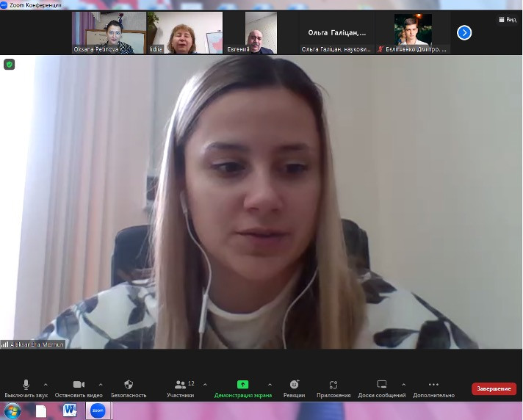Open the Реакции reactions menu
This screenshot has width=523, height=420.
(294, 388)
